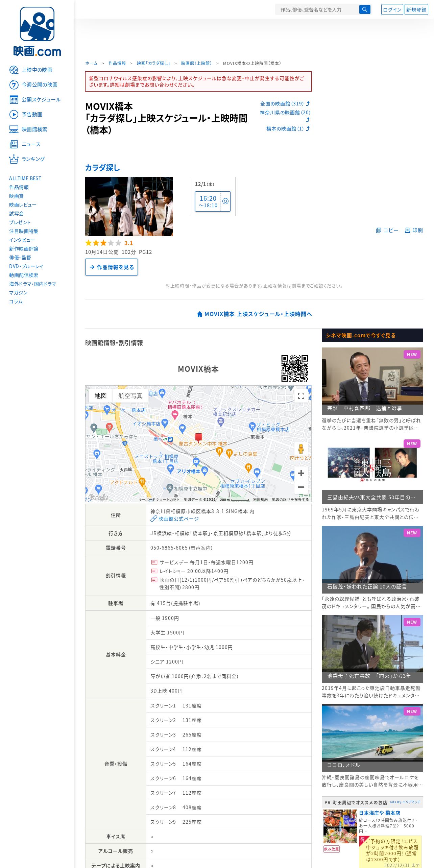Screen dimensions: 434x868
Task: Click the circle availability icon on the 16:20 showtime
Action: [225, 201]
